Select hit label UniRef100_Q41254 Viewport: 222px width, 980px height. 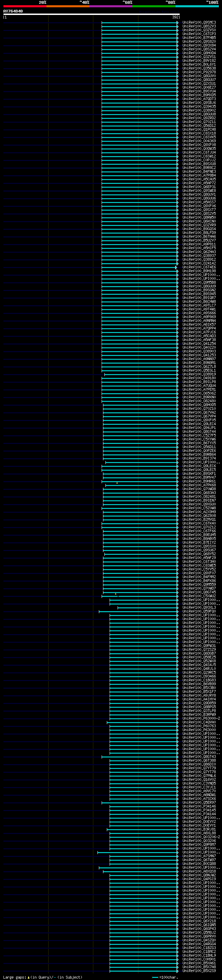[x=199, y=343]
